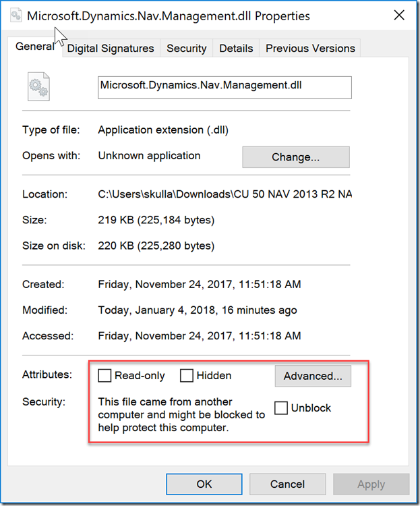Tick the Hidden attribute checkbox
The height and width of the screenshot is (506, 420).
[187, 376]
